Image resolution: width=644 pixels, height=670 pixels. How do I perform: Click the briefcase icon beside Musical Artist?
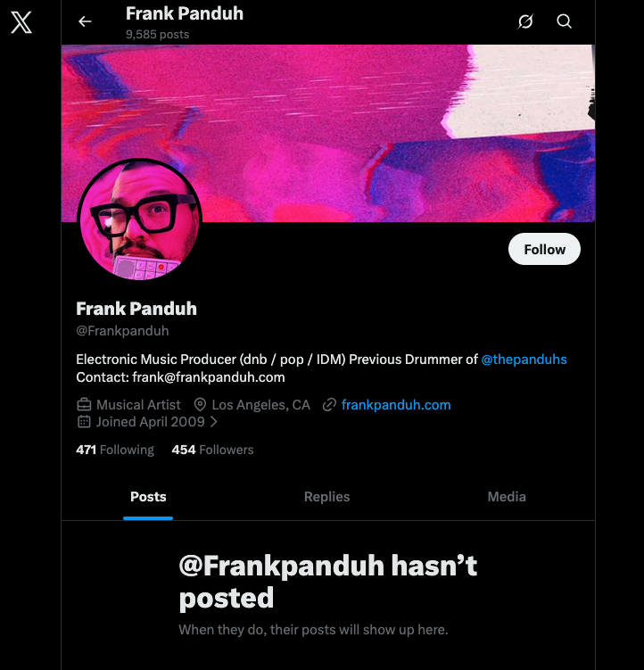(x=84, y=405)
